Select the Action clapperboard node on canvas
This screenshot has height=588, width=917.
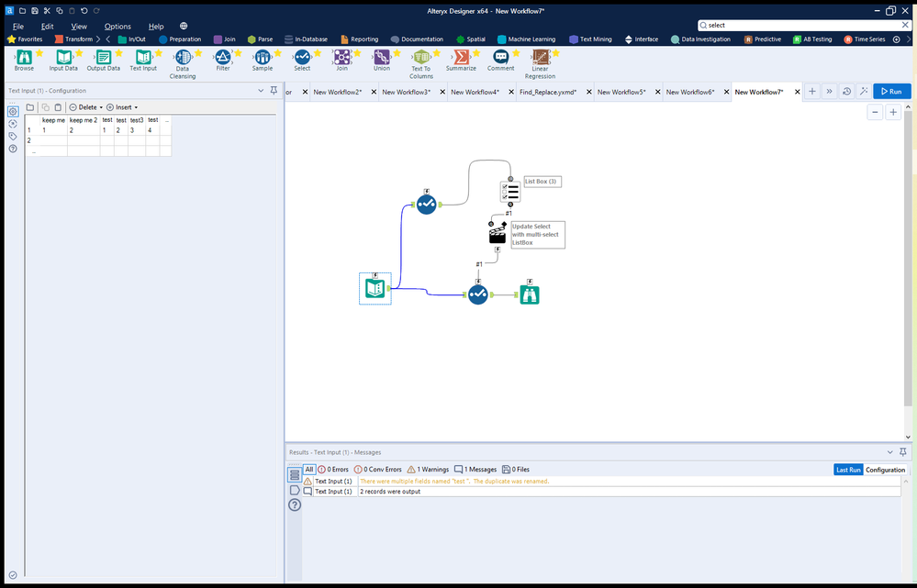[498, 233]
